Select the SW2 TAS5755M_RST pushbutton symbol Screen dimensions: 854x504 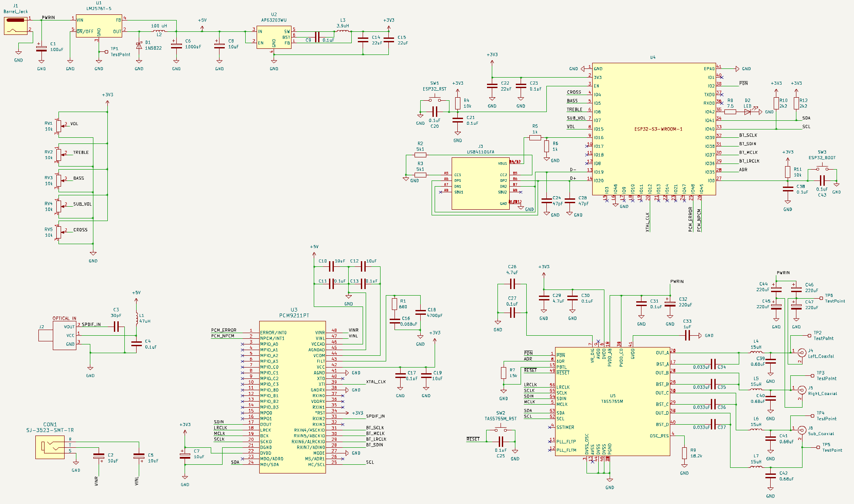501,430
